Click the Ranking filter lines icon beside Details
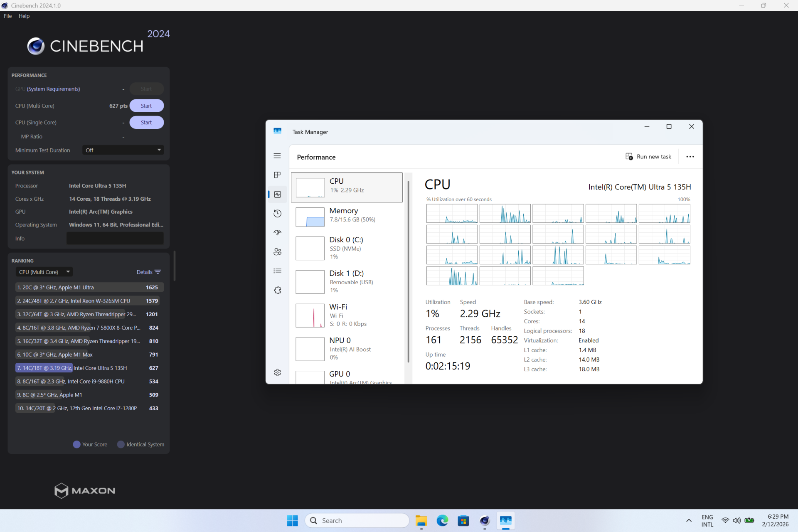This screenshot has width=798, height=532. pos(158,272)
